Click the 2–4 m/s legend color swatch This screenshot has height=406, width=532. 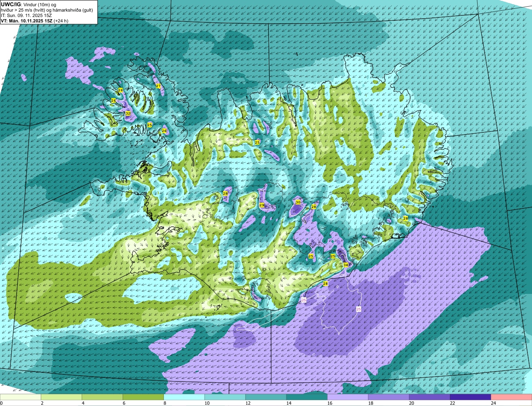(62, 397)
